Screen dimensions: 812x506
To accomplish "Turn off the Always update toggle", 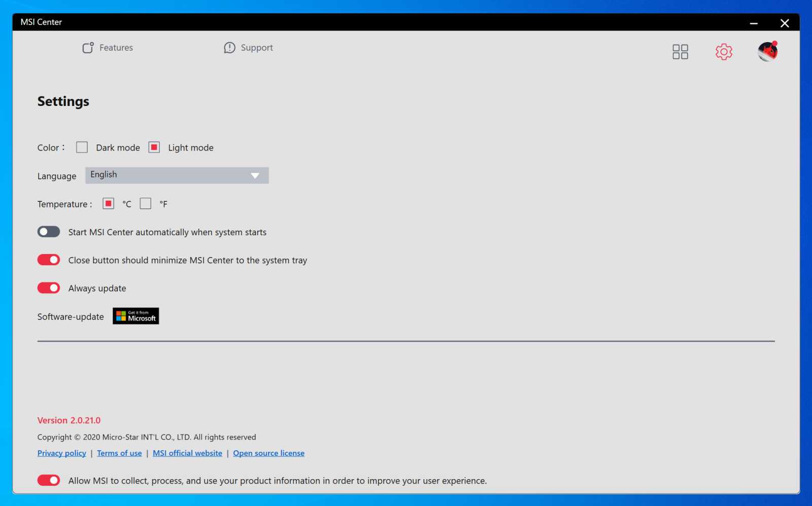I will tap(49, 288).
